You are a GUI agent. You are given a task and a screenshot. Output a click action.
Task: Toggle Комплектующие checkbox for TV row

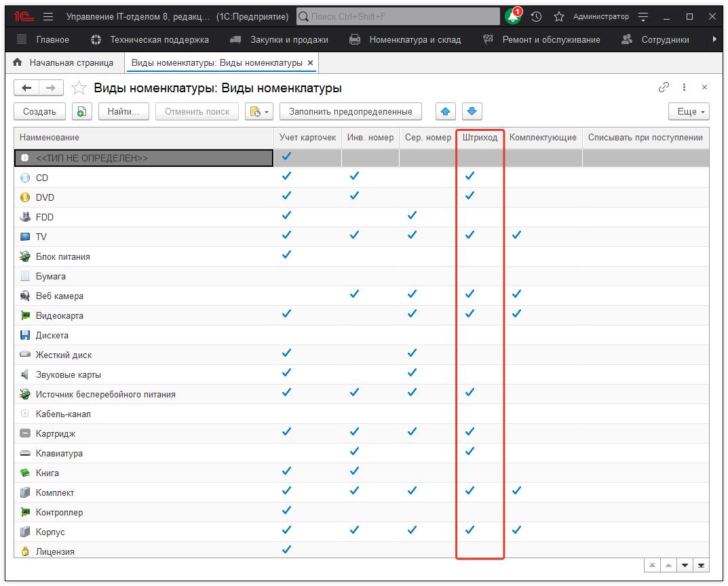click(516, 235)
